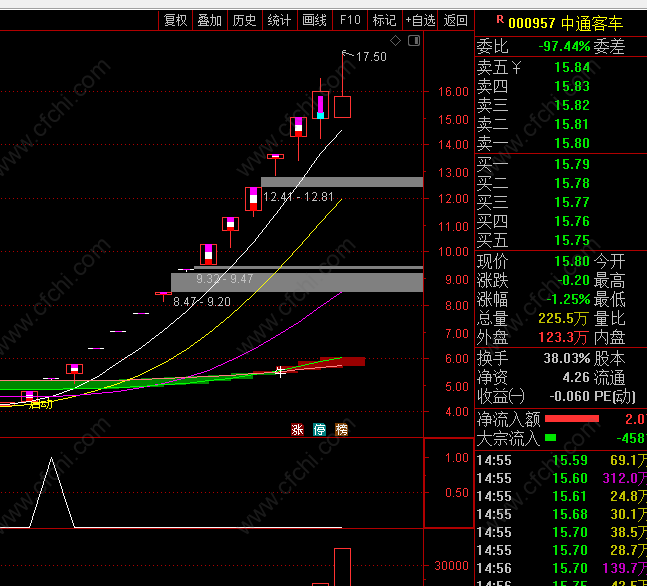Click the yellow 启动 signal label

coord(41,404)
